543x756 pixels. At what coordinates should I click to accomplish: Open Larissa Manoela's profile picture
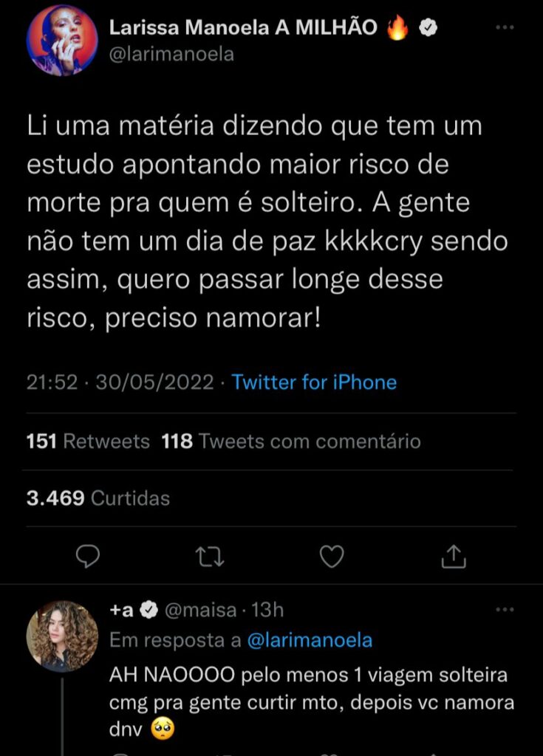[62, 41]
